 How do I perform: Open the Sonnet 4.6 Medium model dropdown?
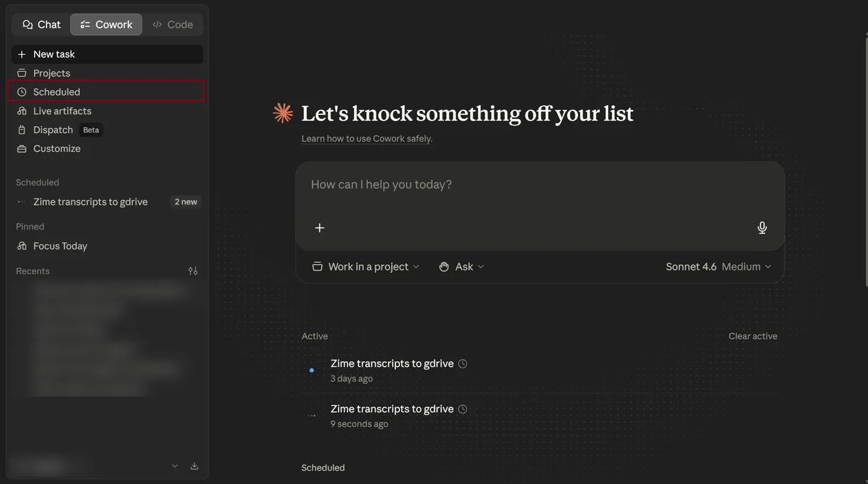point(719,266)
